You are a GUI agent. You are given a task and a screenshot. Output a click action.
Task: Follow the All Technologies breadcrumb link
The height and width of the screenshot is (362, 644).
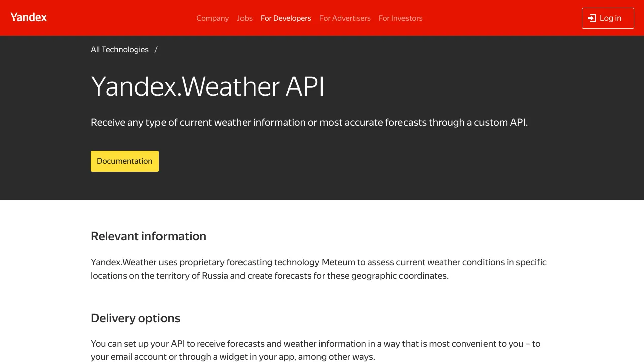[120, 49]
